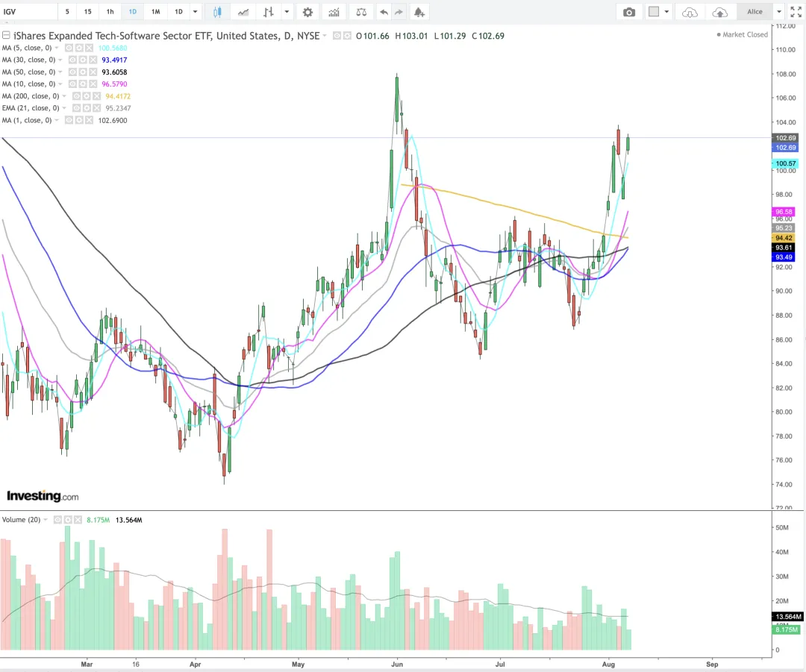Click the 100.57 cyan price label

point(785,163)
